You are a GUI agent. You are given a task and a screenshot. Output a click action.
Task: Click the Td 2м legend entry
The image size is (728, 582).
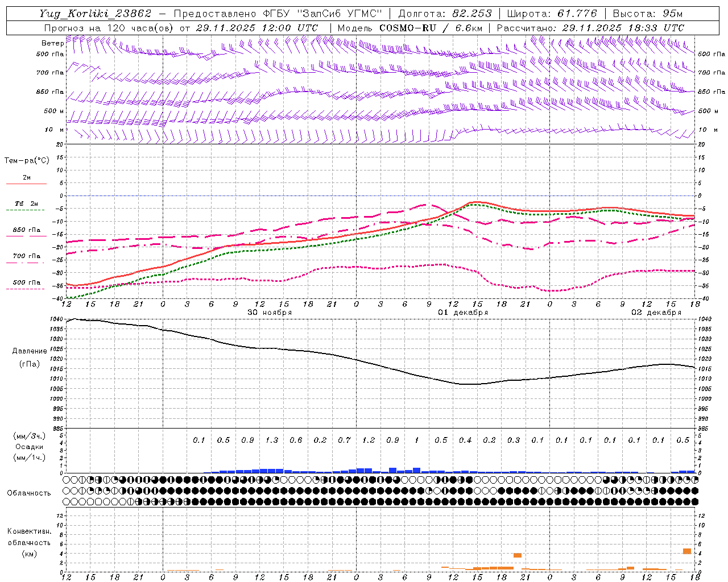(26, 203)
